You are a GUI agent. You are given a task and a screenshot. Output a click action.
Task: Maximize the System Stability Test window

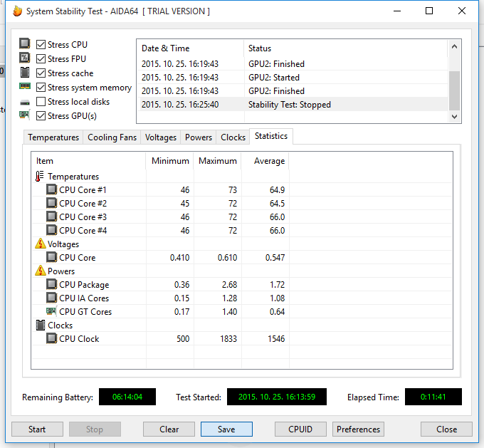pyautogui.click(x=429, y=11)
